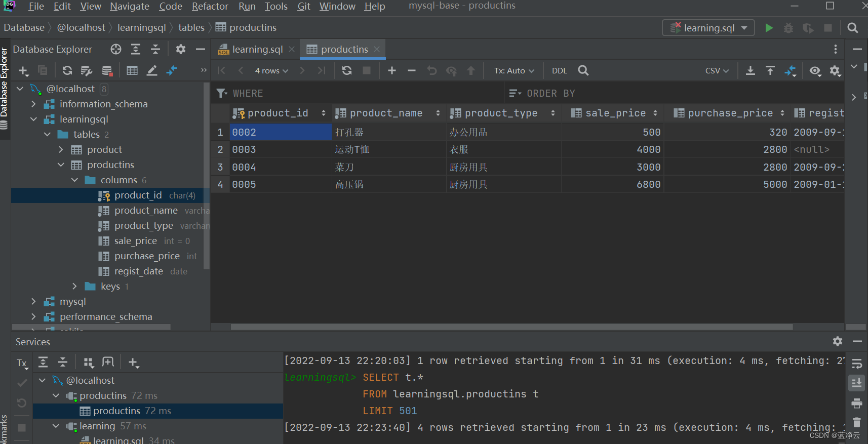
Task: Search within the data grid
Action: 583,70
